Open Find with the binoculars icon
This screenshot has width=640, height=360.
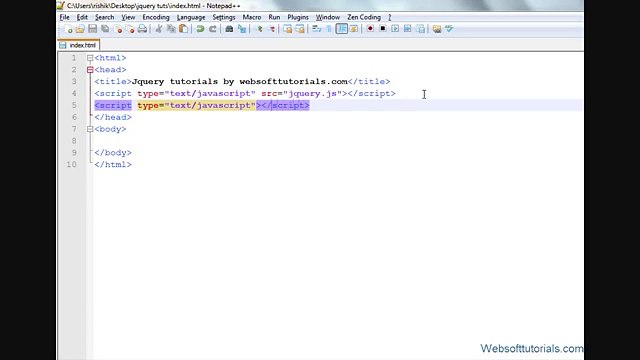coord(229,29)
